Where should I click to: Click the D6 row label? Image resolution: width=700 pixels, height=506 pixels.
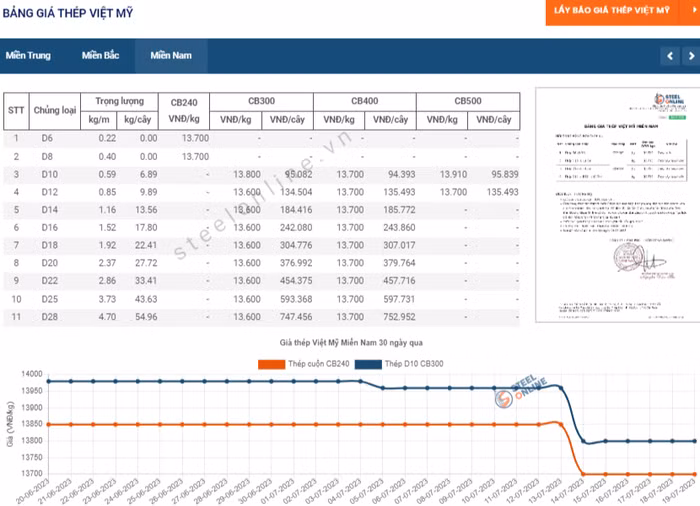click(x=47, y=138)
